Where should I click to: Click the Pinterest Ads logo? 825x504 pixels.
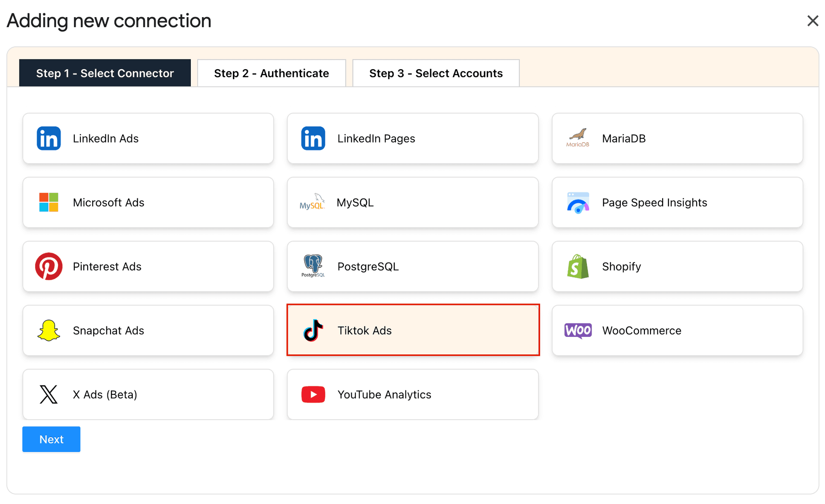coord(49,266)
